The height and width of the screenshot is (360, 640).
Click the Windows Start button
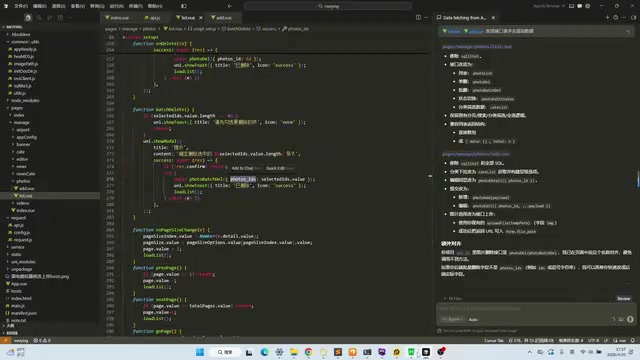[200, 352]
